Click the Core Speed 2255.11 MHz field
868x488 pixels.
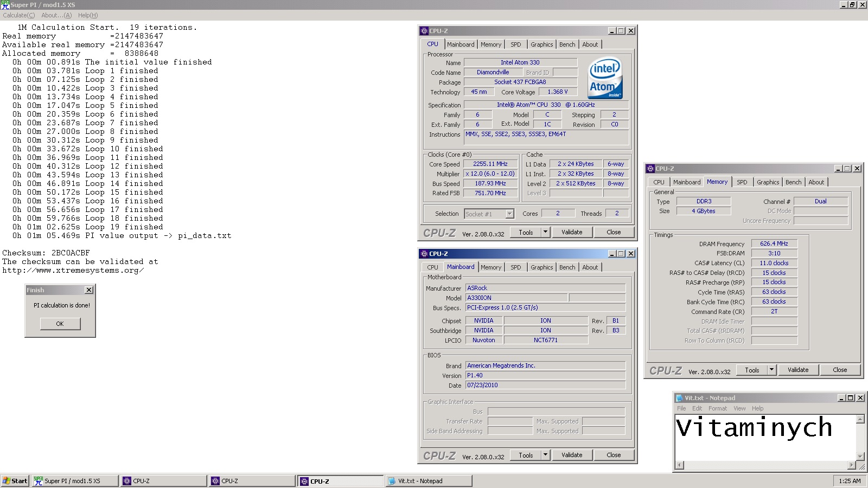490,164
